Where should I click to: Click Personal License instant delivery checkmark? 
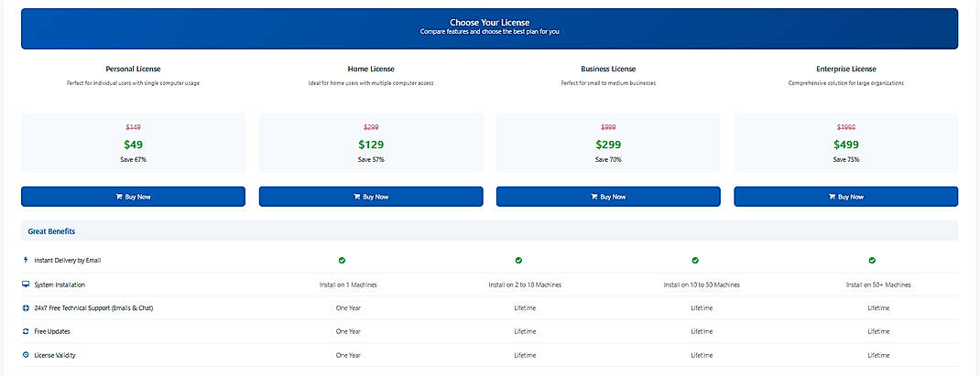(x=342, y=261)
